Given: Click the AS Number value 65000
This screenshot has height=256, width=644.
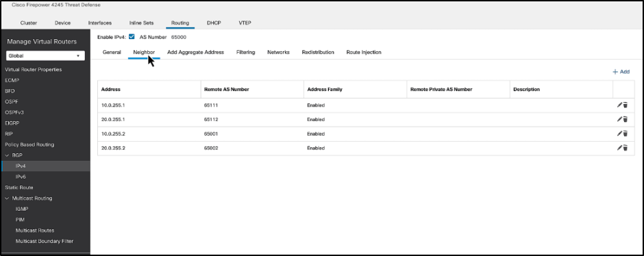Looking at the screenshot, I should coord(179,37).
